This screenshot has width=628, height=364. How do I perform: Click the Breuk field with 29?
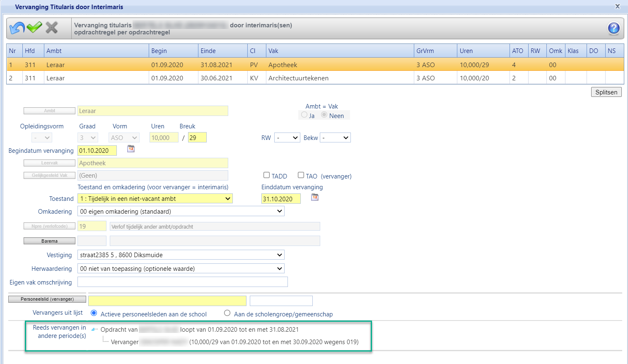pyautogui.click(x=197, y=137)
